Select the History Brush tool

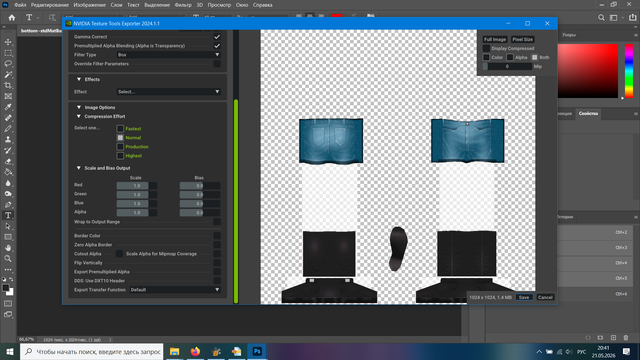point(8,150)
